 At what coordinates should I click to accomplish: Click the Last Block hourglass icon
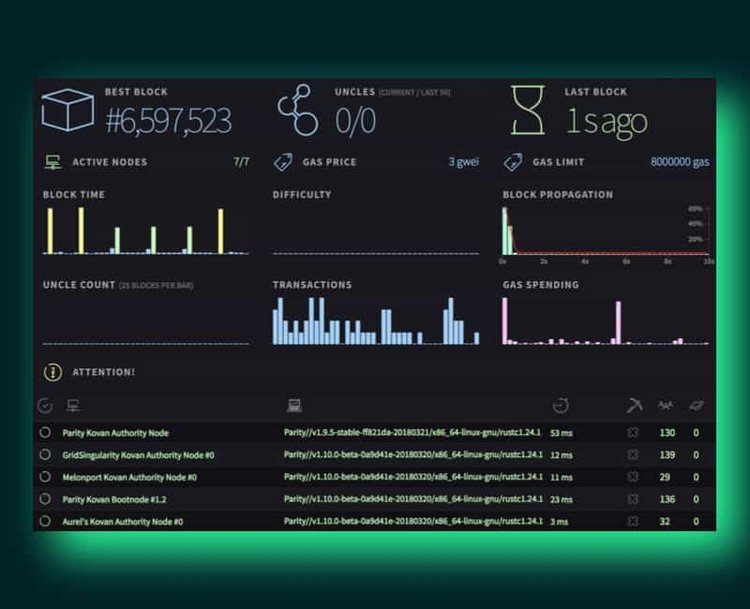(x=528, y=112)
